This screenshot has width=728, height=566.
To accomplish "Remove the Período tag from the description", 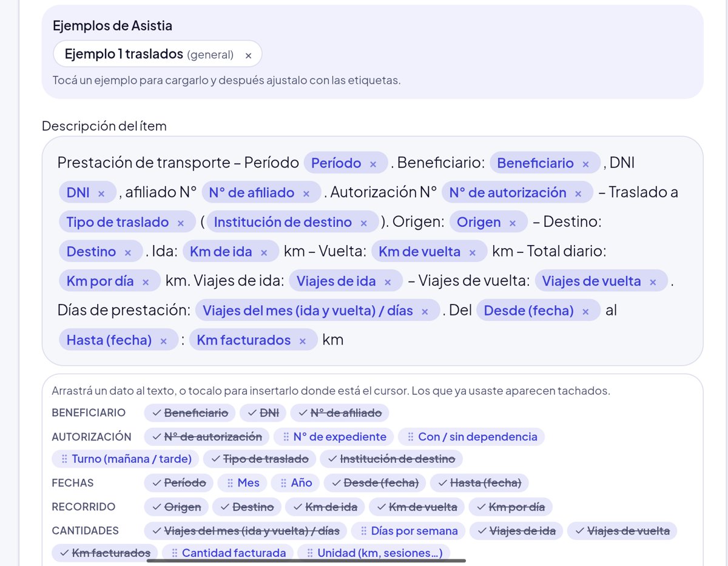I will click(x=373, y=164).
